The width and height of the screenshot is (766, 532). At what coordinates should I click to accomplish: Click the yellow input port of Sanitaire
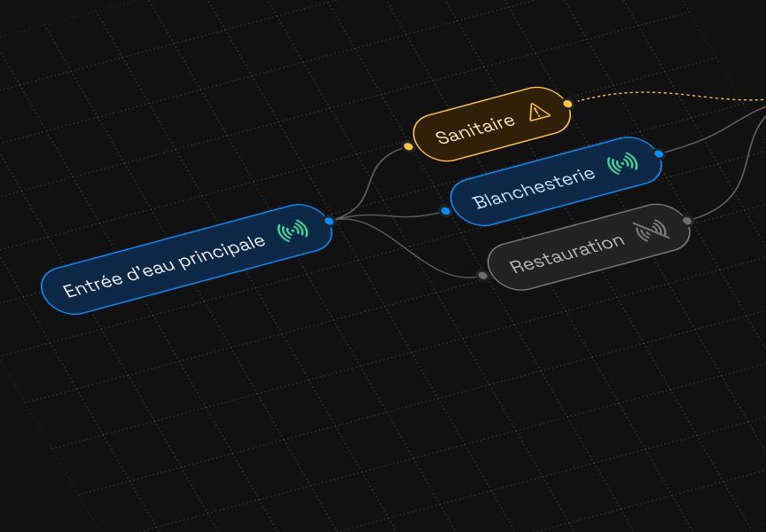(409, 146)
